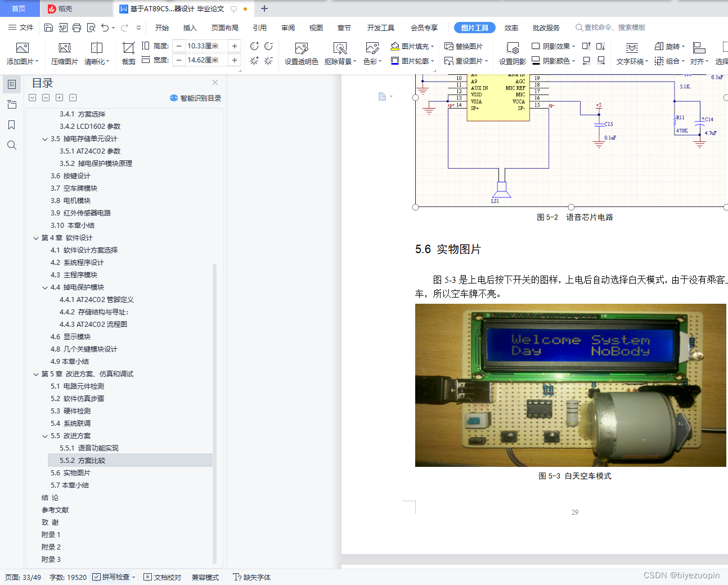This screenshot has height=585, width=728.
Task: Open the bookmark sidebar icon
Action: click(x=12, y=125)
